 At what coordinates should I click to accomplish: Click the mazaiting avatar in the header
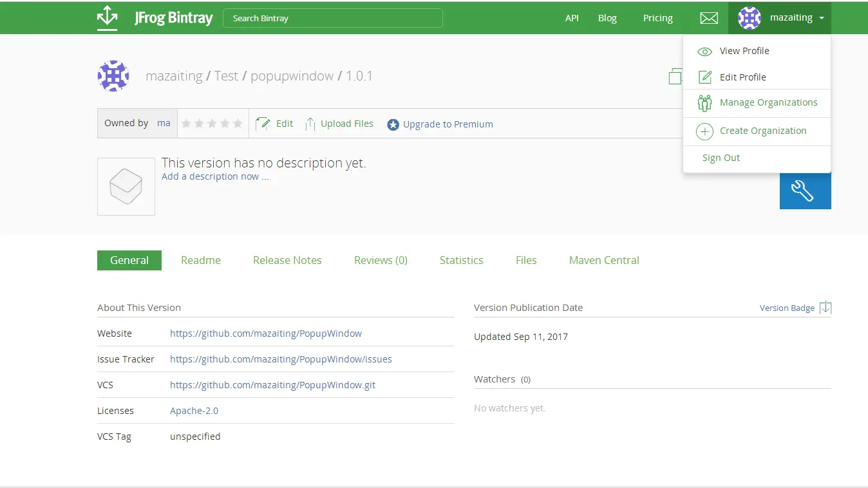pos(750,18)
